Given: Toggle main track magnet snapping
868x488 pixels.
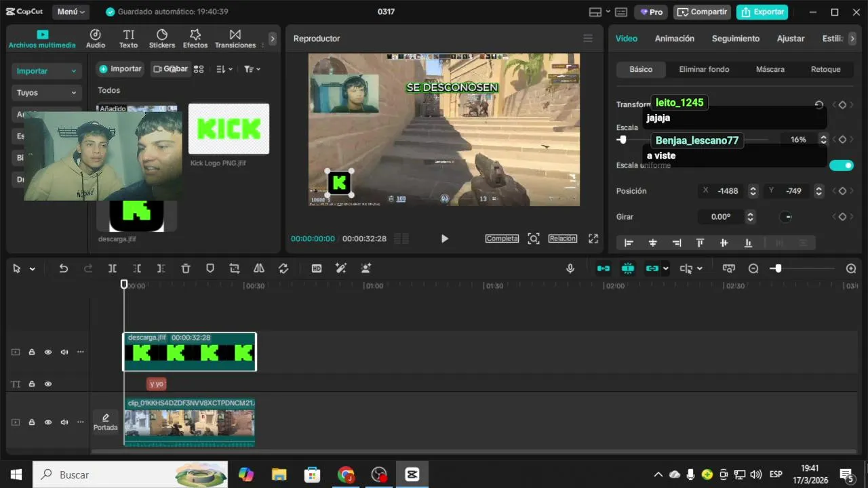Looking at the screenshot, I should coord(604,268).
